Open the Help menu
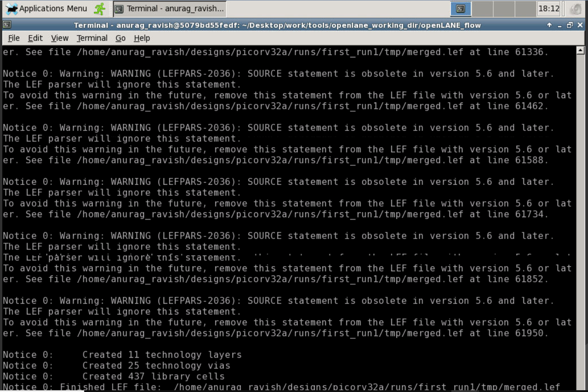Screen dimensions: 588x392 142,38
